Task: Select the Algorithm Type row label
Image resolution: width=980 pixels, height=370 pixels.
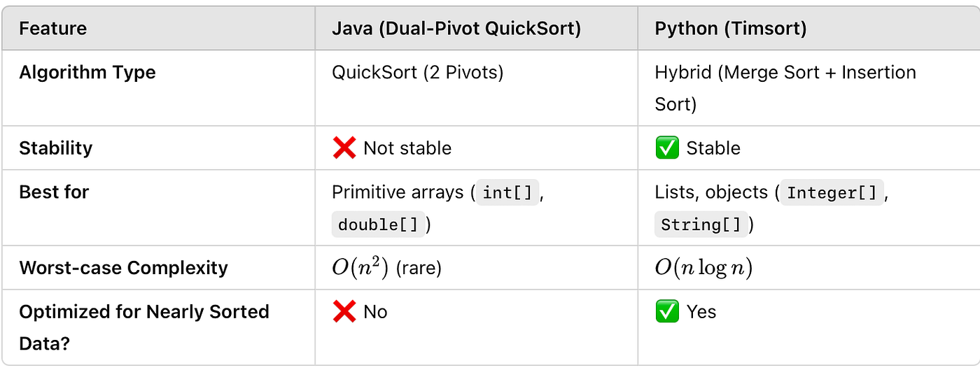Action: [x=87, y=73]
